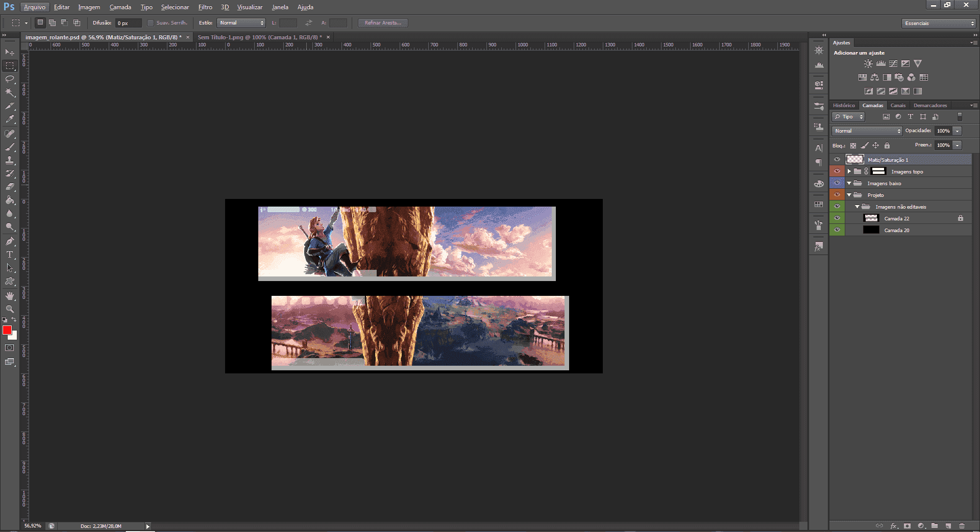
Task: Select the Eyedropper tool
Action: pyautogui.click(x=10, y=119)
